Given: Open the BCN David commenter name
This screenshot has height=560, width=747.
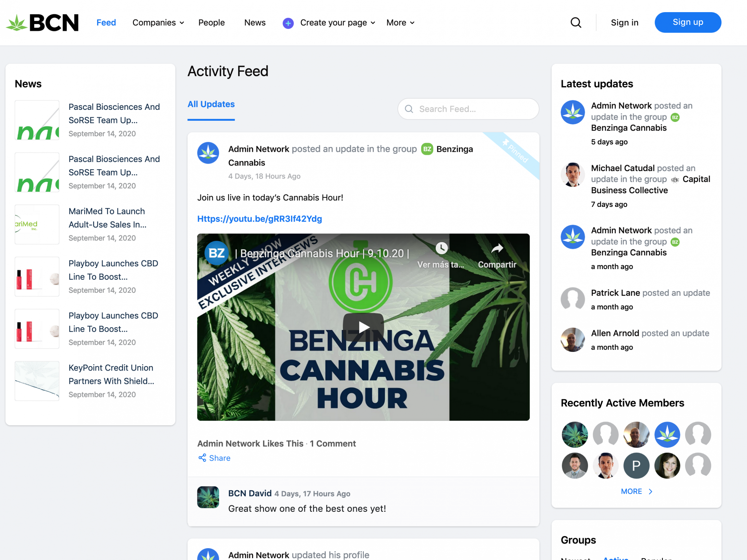Looking at the screenshot, I should [250, 493].
